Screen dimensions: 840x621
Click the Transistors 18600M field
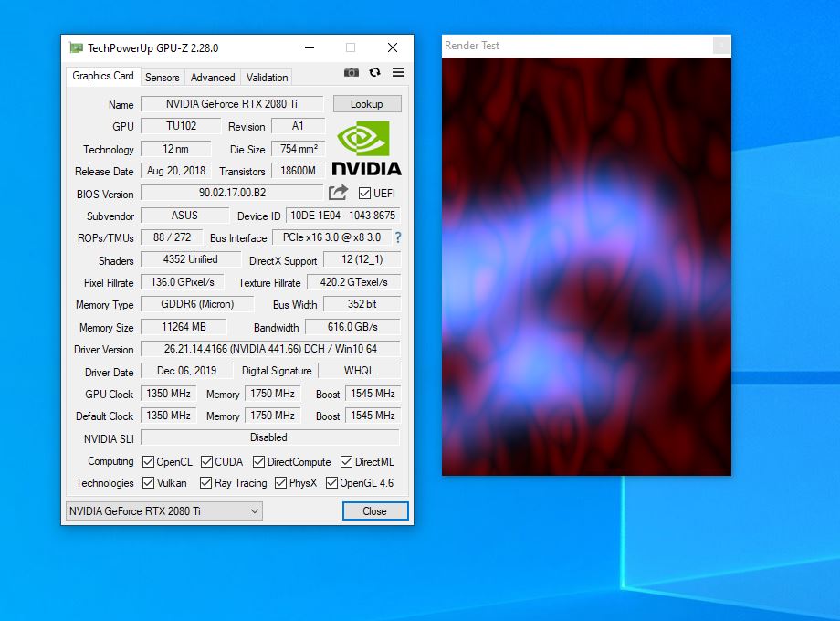tap(299, 171)
